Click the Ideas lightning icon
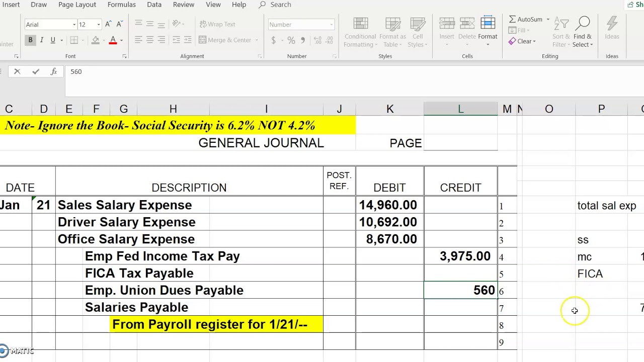Screen dimensions: 644x362 point(612,28)
